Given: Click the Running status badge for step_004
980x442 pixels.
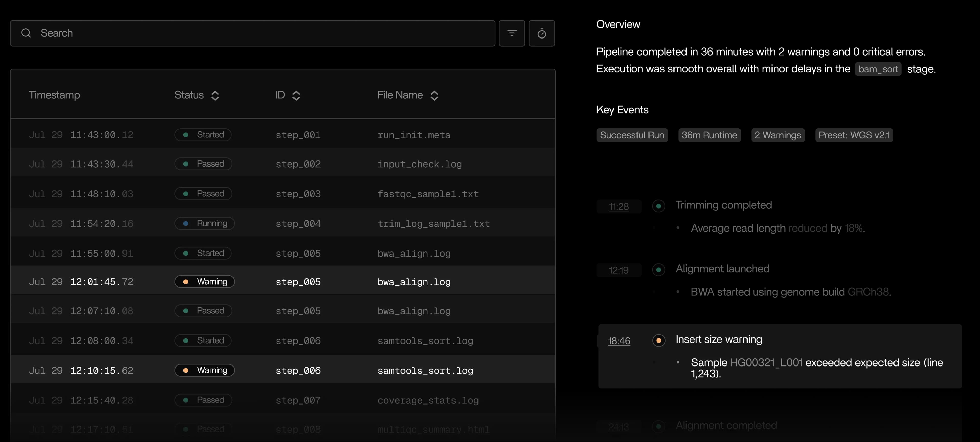Looking at the screenshot, I should (204, 223).
